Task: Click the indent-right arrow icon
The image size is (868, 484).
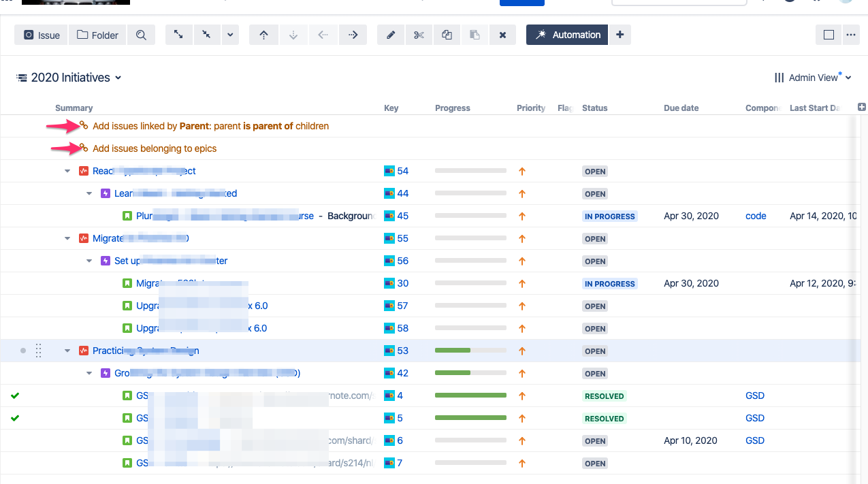Action: pos(353,35)
